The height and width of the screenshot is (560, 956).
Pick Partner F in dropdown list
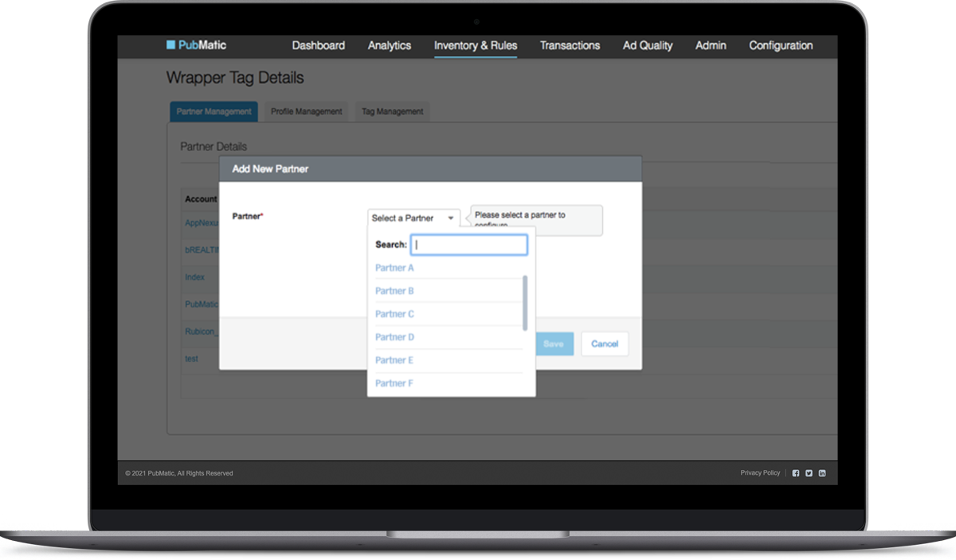tap(394, 383)
